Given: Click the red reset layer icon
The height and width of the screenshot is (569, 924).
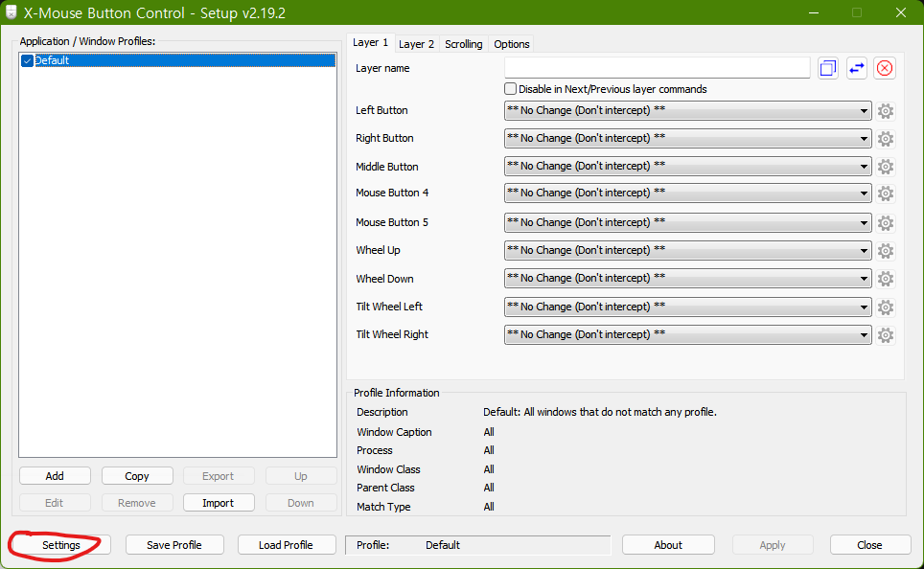Looking at the screenshot, I should pyautogui.click(x=885, y=68).
